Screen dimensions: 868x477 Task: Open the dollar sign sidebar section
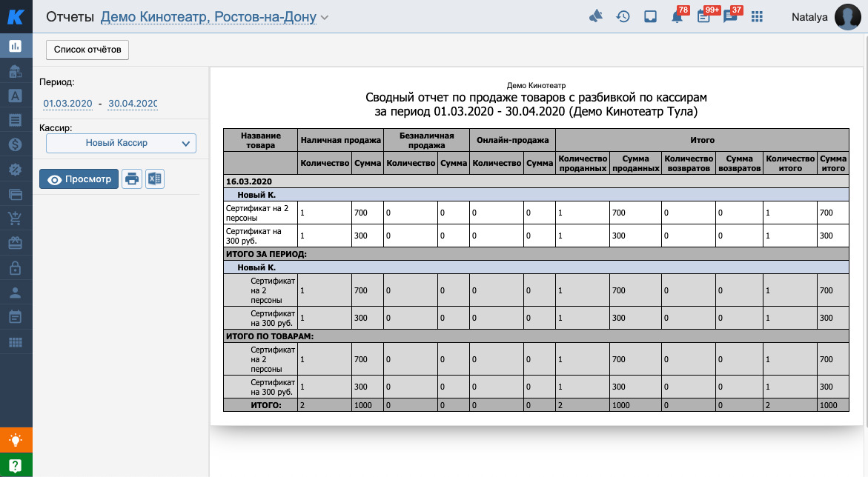(x=16, y=145)
